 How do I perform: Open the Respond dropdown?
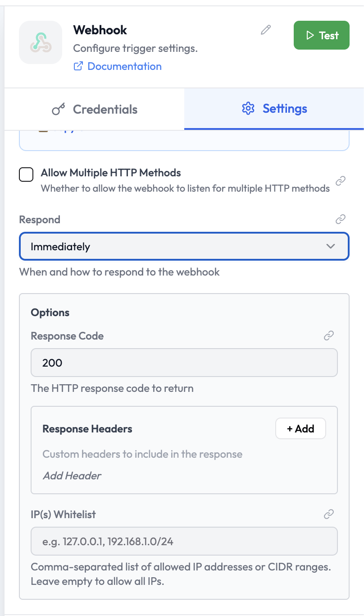tap(184, 246)
